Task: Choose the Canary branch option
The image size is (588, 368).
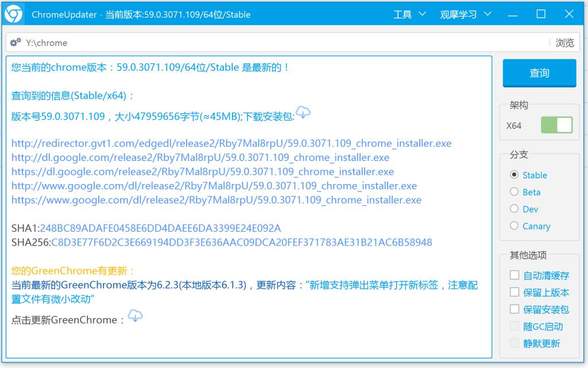Action: [x=514, y=226]
